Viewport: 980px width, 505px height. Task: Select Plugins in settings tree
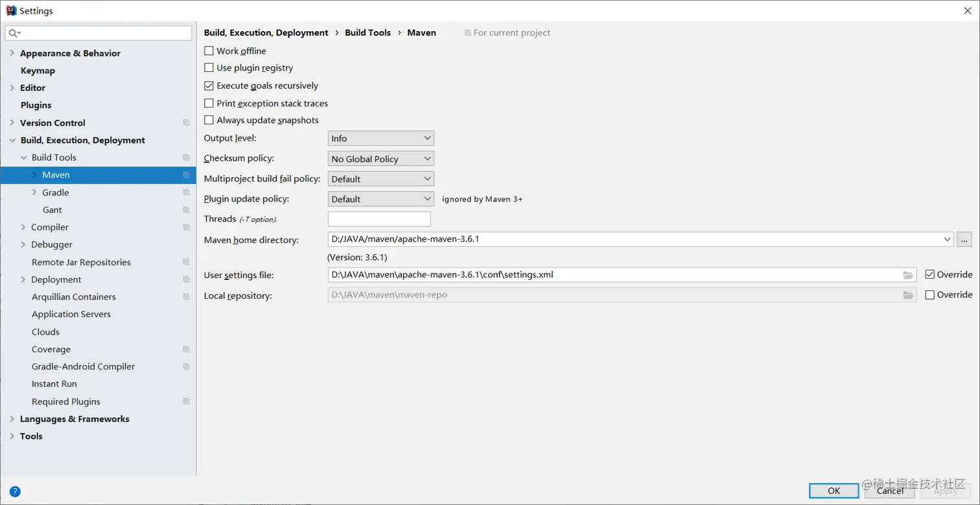(x=36, y=105)
